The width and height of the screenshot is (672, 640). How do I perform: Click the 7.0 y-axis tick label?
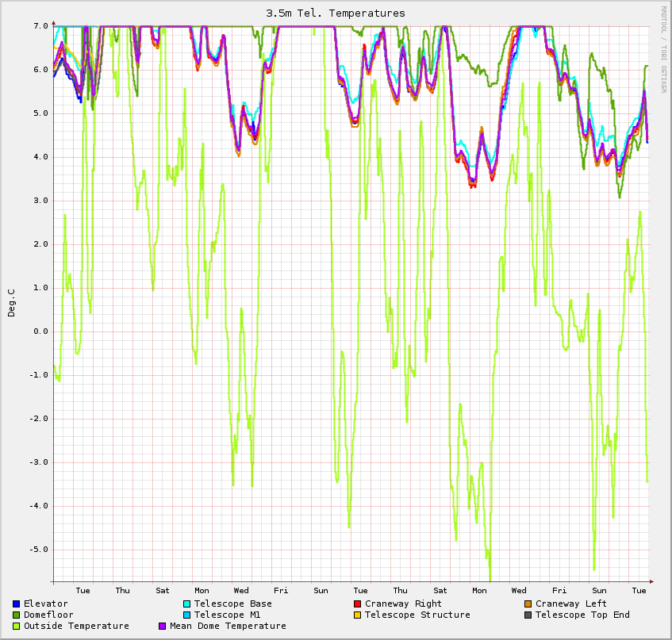[x=40, y=26]
